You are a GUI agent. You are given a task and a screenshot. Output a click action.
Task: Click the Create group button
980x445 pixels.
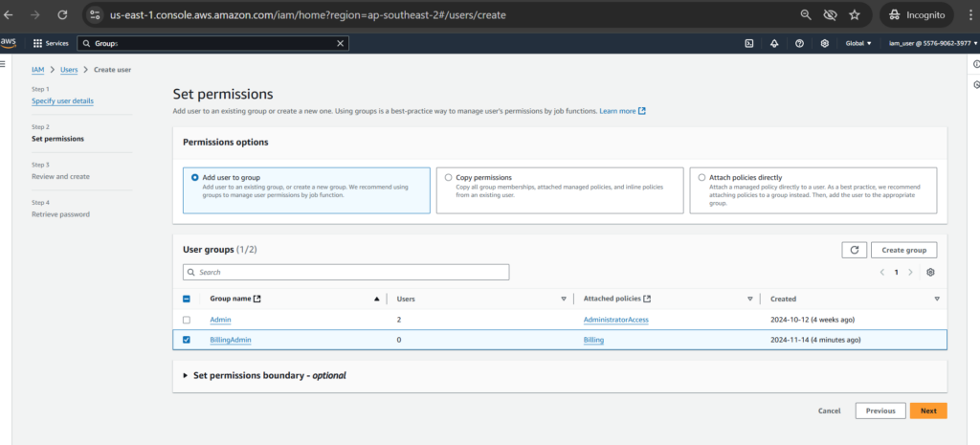(x=903, y=250)
